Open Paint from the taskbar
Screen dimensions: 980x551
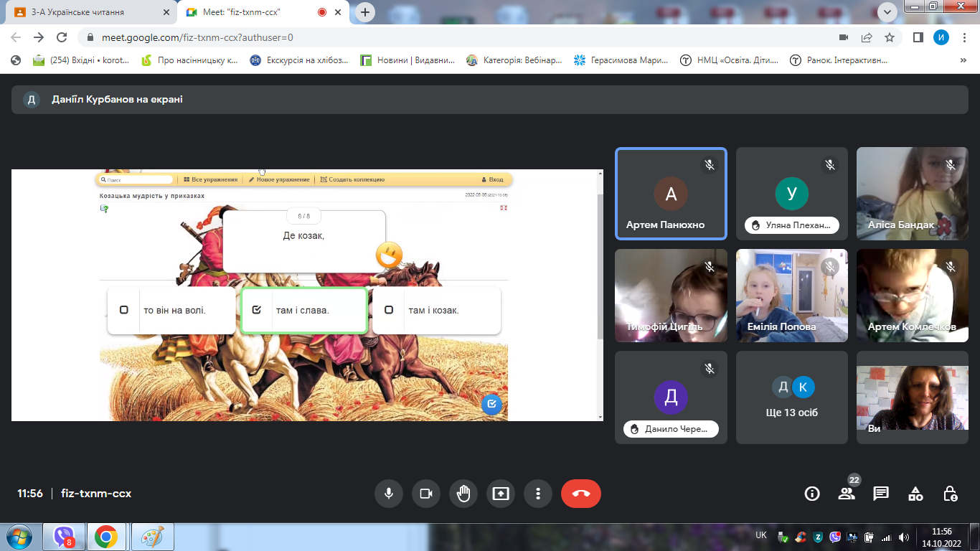pos(151,537)
